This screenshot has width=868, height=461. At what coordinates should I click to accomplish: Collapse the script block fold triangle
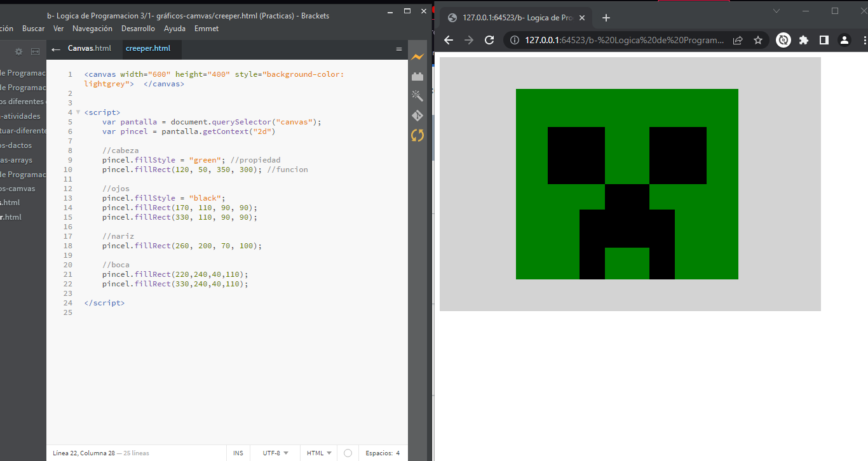click(x=78, y=112)
